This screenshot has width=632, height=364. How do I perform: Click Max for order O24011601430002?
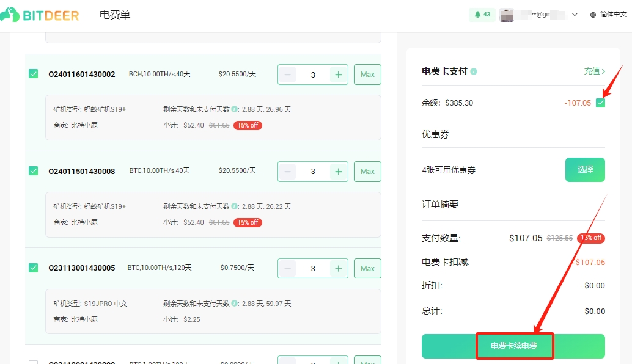coord(367,75)
